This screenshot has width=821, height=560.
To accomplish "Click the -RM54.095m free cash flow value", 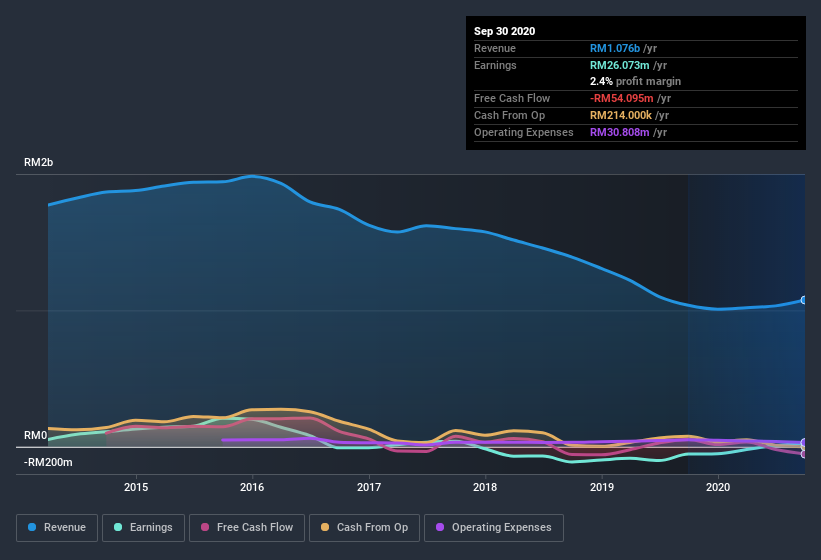I will [622, 98].
